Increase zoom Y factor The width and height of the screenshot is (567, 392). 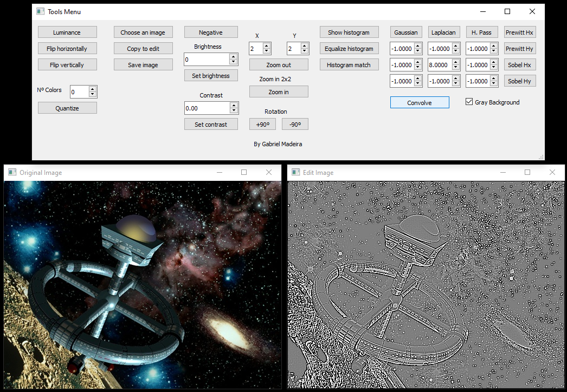point(305,45)
